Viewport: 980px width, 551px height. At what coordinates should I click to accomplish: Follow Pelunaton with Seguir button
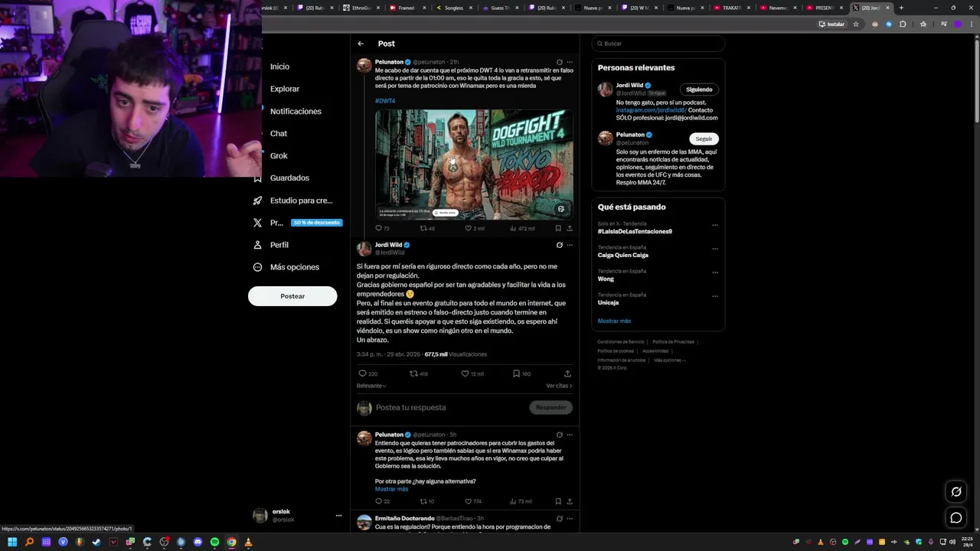[704, 139]
